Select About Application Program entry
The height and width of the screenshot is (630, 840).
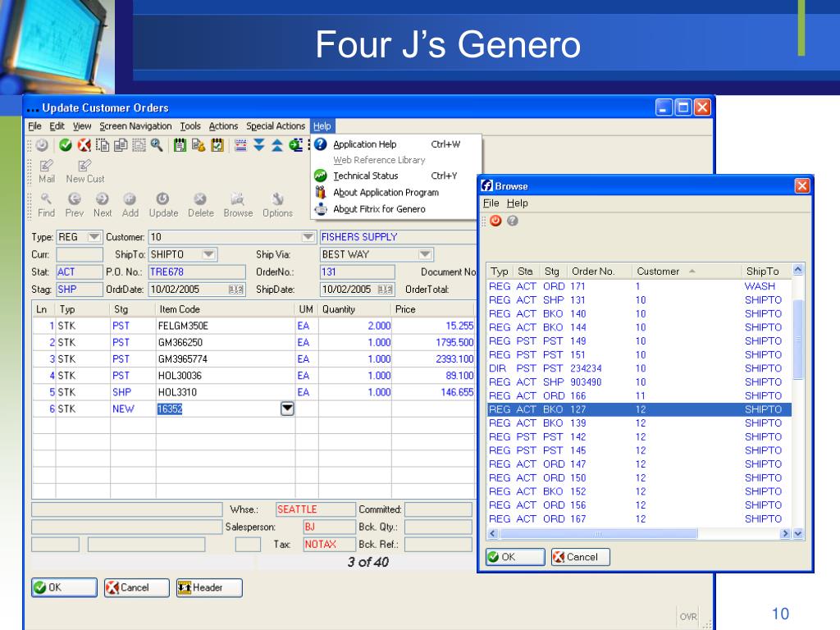(396, 192)
